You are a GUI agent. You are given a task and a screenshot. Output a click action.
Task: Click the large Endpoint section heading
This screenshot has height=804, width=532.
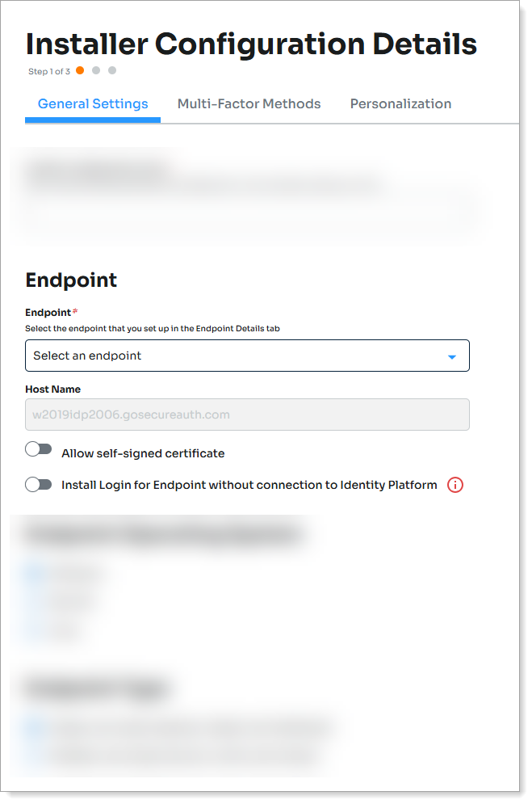(71, 280)
